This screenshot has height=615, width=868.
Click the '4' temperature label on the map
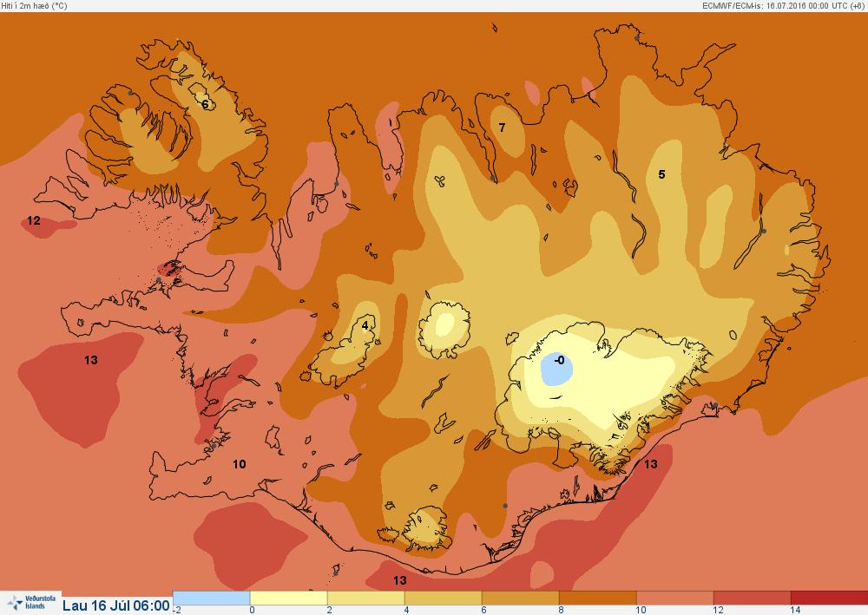point(365,326)
